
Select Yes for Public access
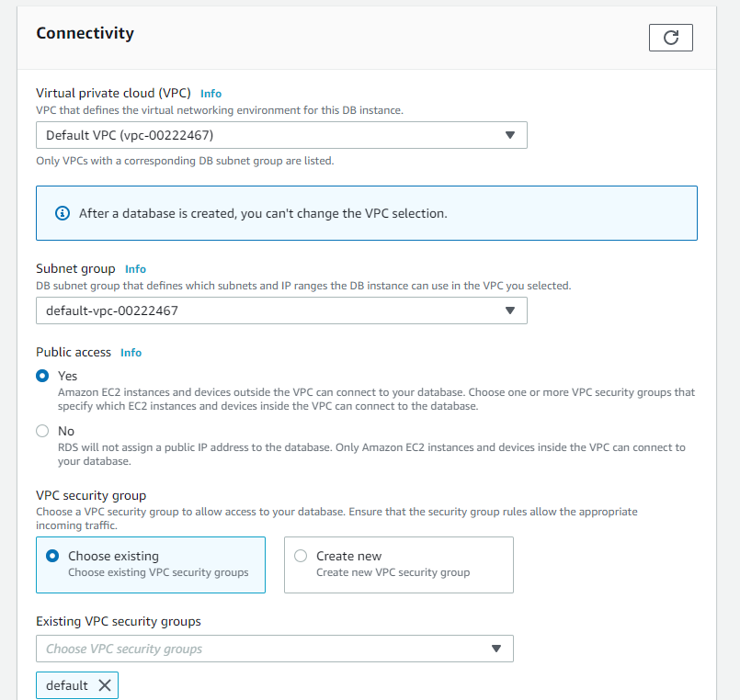(42, 376)
